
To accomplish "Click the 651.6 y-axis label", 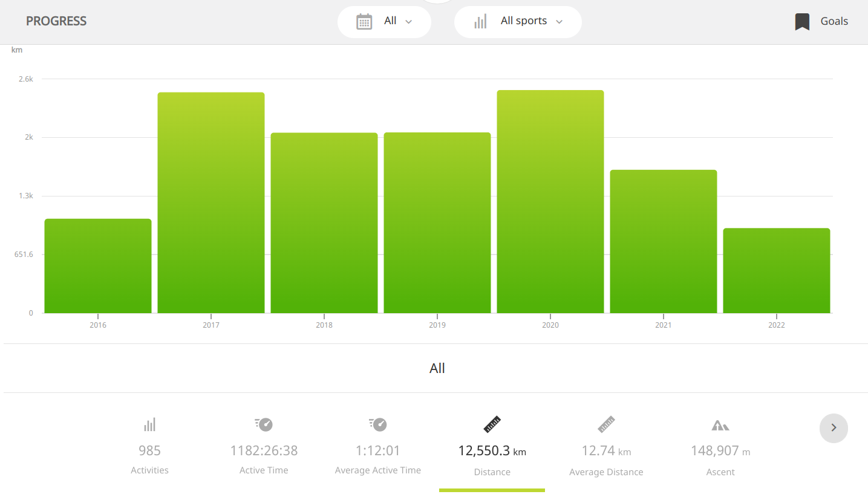I will [x=24, y=255].
